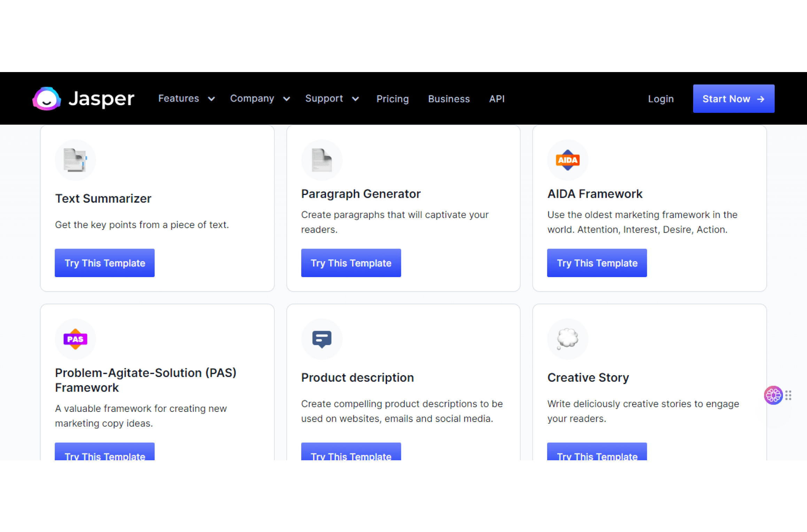Screen dimensions: 807x532
Task: Click the PAS Framework badge icon
Action: pyautogui.click(x=75, y=339)
